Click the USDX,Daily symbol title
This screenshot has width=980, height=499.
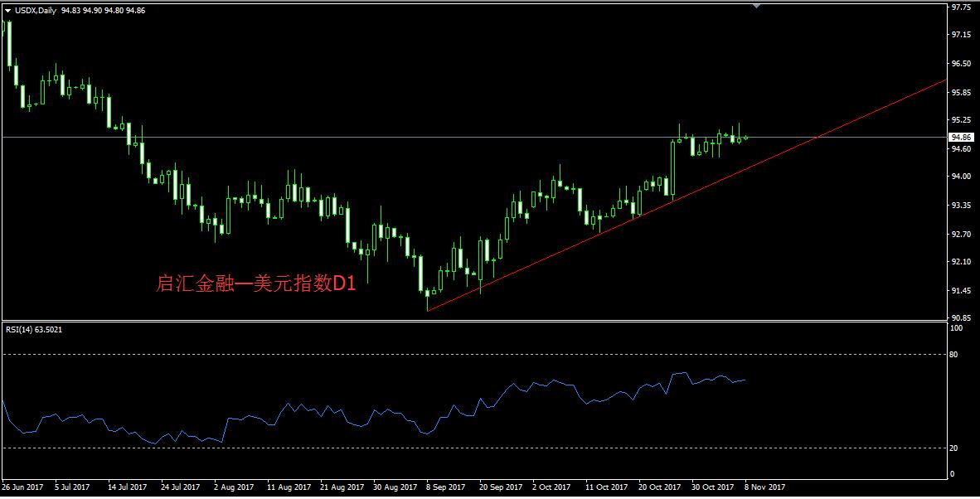36,11
